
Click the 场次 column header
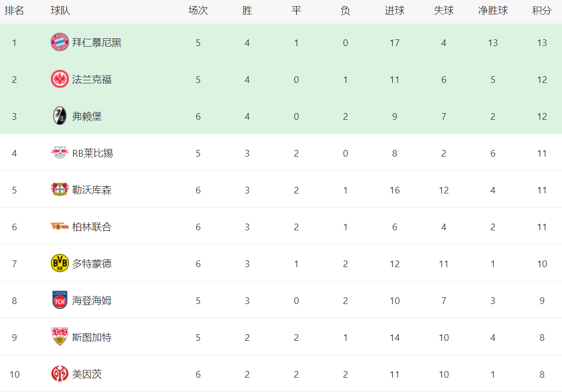pyautogui.click(x=198, y=11)
